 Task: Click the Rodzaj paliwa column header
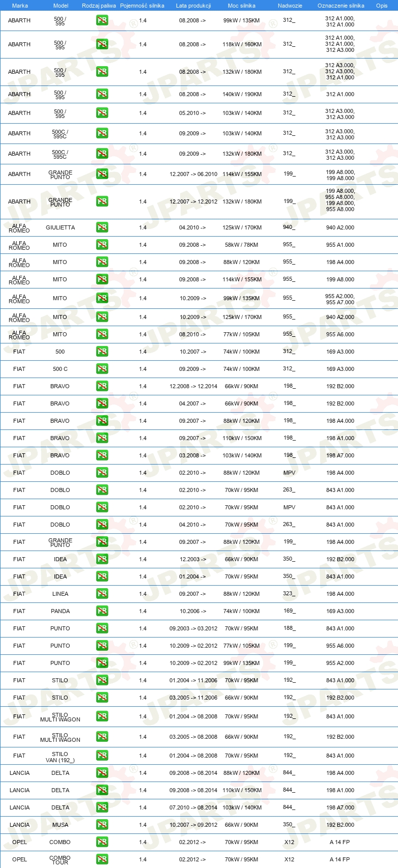click(99, 6)
